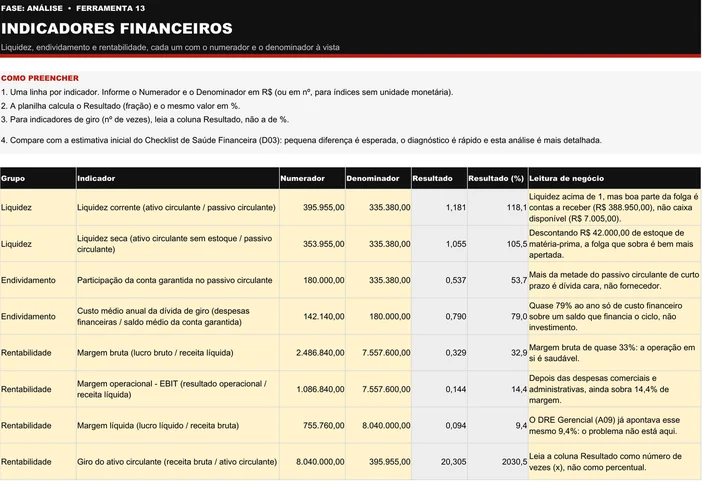702x484 pixels.
Task: Click percentage cell 118,1
Action: [497, 207]
